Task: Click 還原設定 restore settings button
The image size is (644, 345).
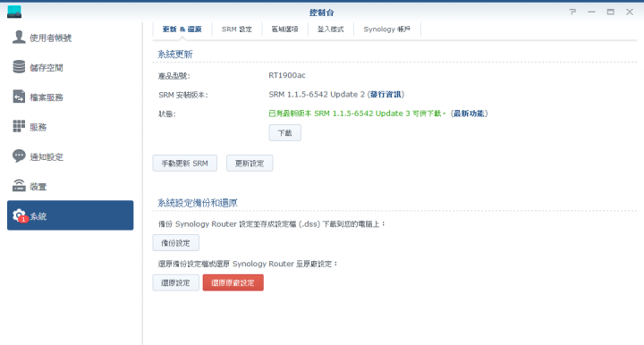Action: (x=176, y=282)
